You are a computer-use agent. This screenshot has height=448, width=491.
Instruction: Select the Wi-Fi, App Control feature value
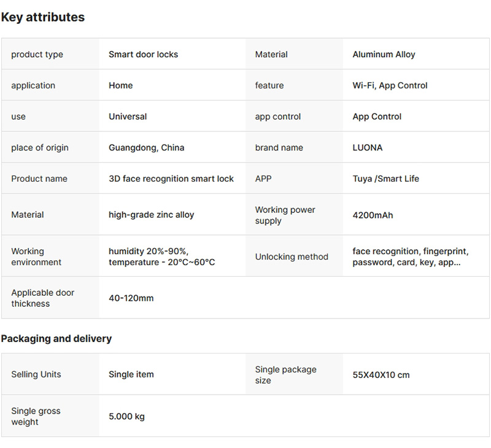coord(390,85)
